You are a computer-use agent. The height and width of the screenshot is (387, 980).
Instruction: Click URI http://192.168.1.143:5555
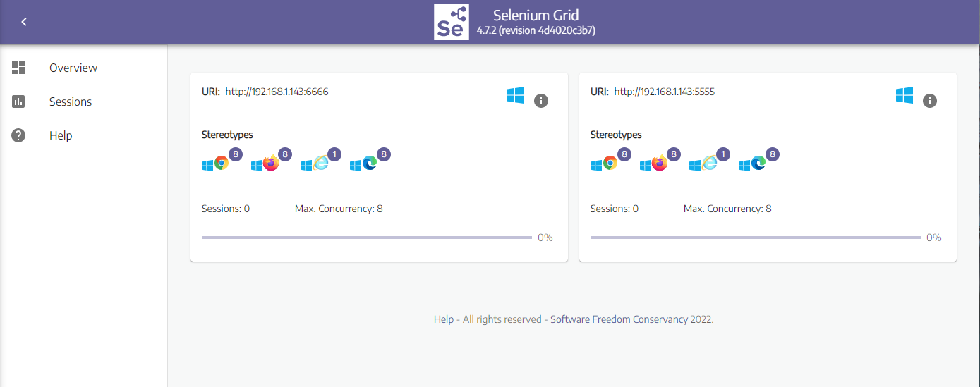click(653, 92)
